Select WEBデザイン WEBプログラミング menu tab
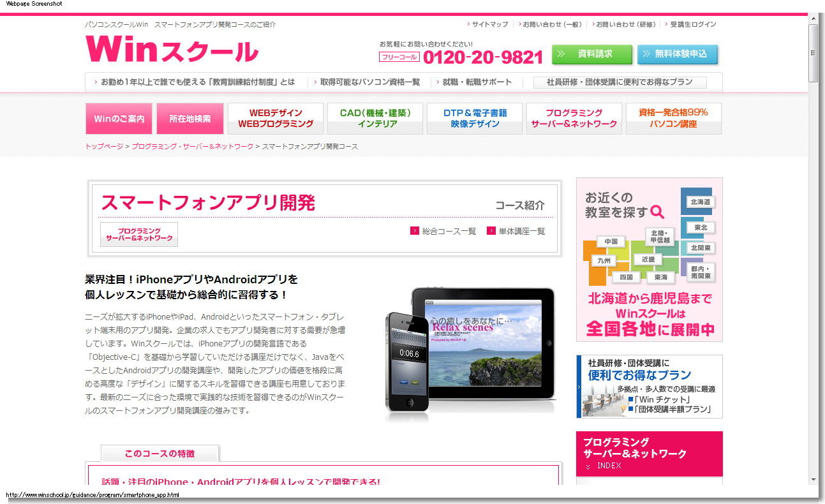 (276, 119)
